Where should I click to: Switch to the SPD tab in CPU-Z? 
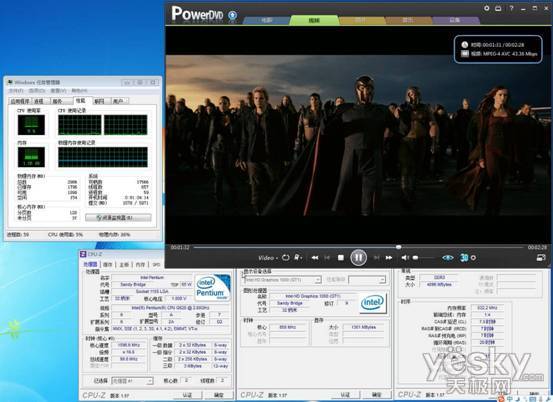pyautogui.click(x=156, y=264)
